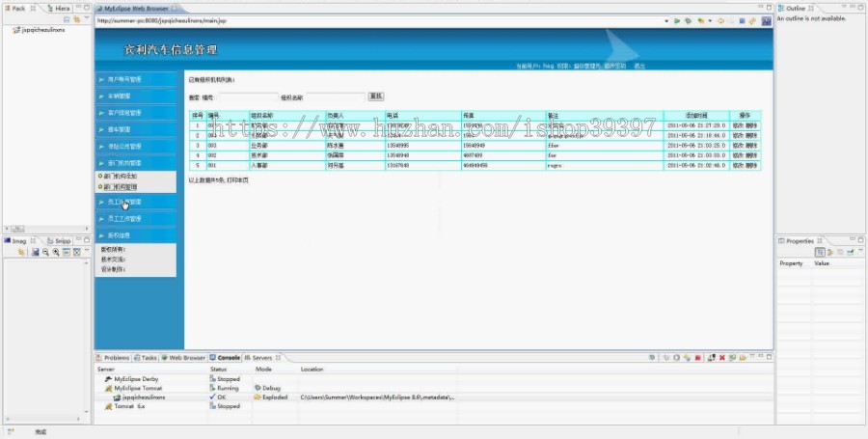This screenshot has width=868, height=439.
Task: Click the green Go button in browser toolbar
Action: (x=676, y=21)
